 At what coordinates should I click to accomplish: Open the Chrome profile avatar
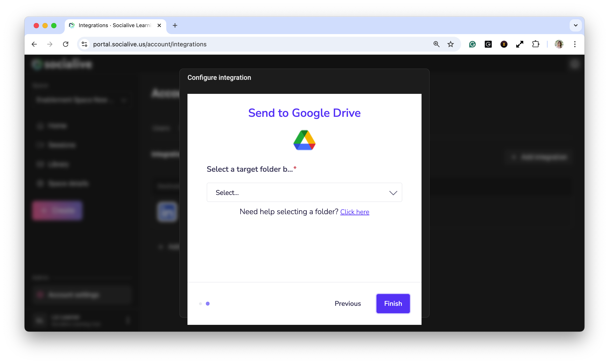(559, 44)
